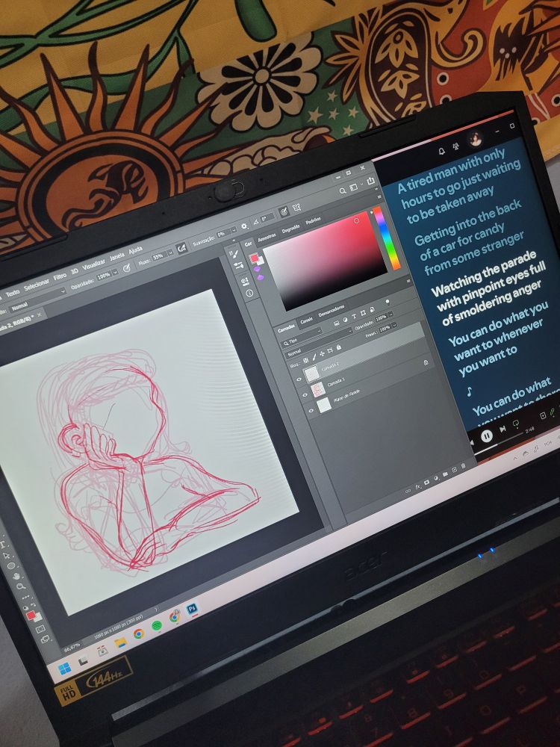Open the Properties info panel icon
Viewport: 560px width, 747px height.
pyautogui.click(x=249, y=293)
